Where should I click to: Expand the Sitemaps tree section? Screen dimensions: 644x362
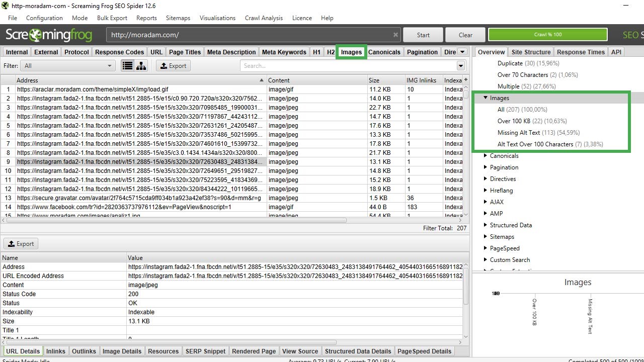(x=486, y=237)
